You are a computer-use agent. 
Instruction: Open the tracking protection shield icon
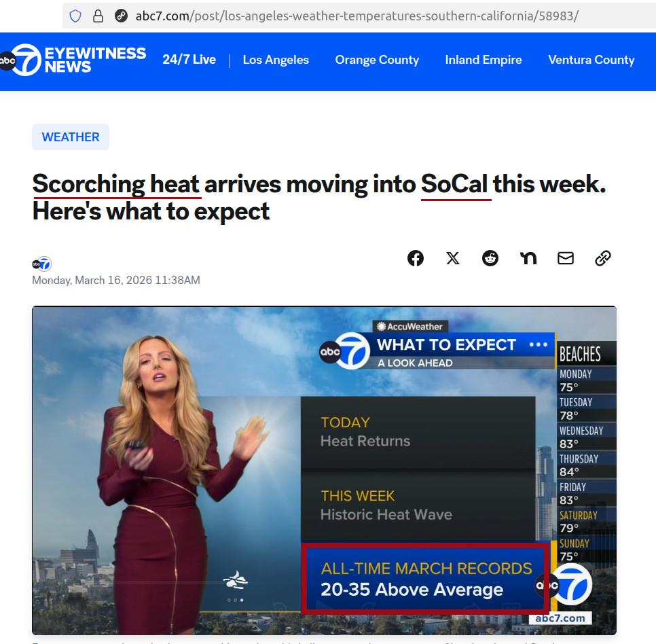[75, 16]
